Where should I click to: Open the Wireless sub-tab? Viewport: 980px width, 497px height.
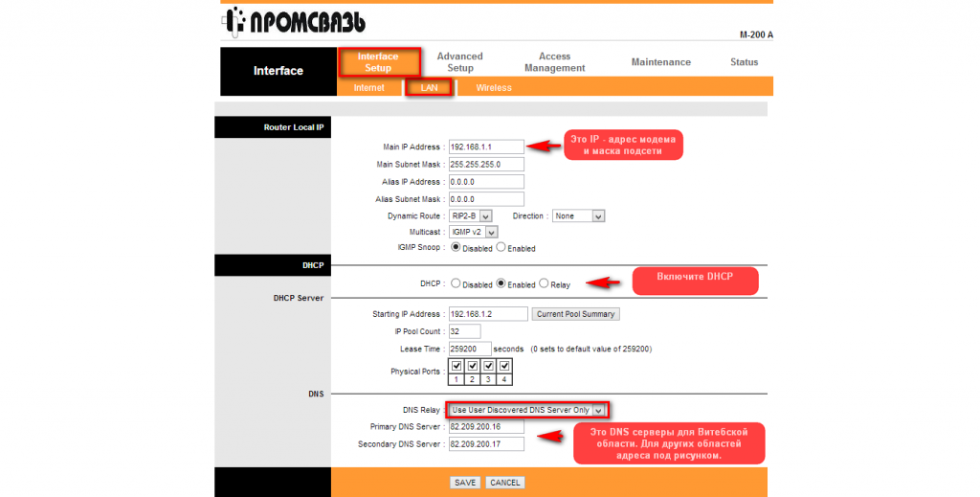coord(494,88)
